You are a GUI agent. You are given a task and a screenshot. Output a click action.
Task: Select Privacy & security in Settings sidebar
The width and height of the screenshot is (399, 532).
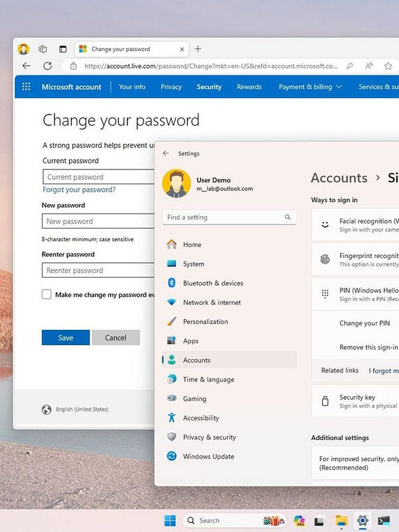pos(209,437)
